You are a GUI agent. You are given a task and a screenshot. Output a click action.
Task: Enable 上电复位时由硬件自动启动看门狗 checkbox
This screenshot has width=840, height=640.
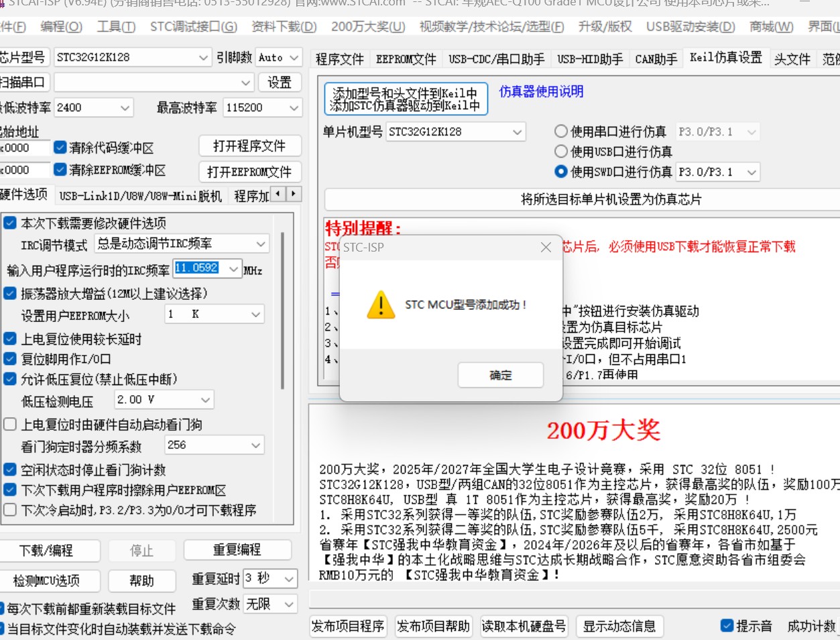click(x=10, y=424)
